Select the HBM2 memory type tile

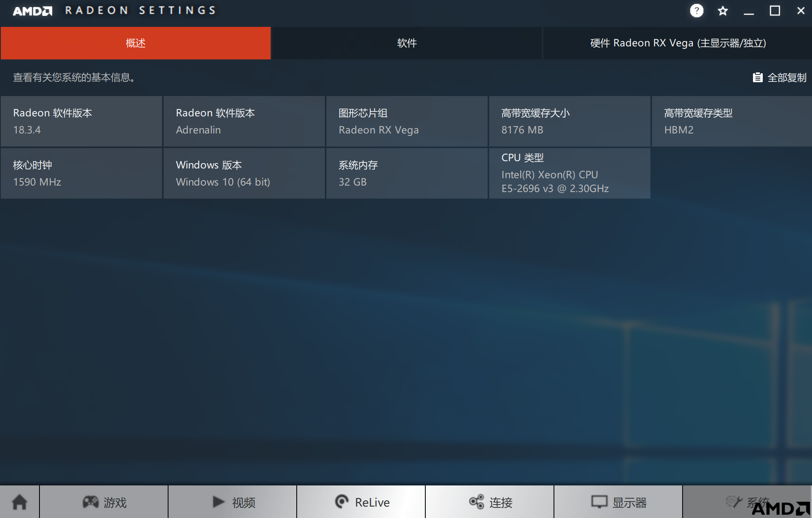click(x=732, y=121)
